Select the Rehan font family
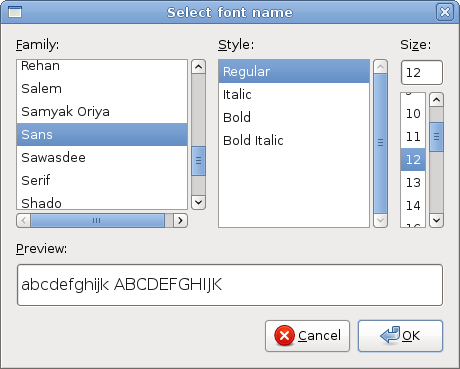Viewport: 460px width, 369px height. coord(102,66)
